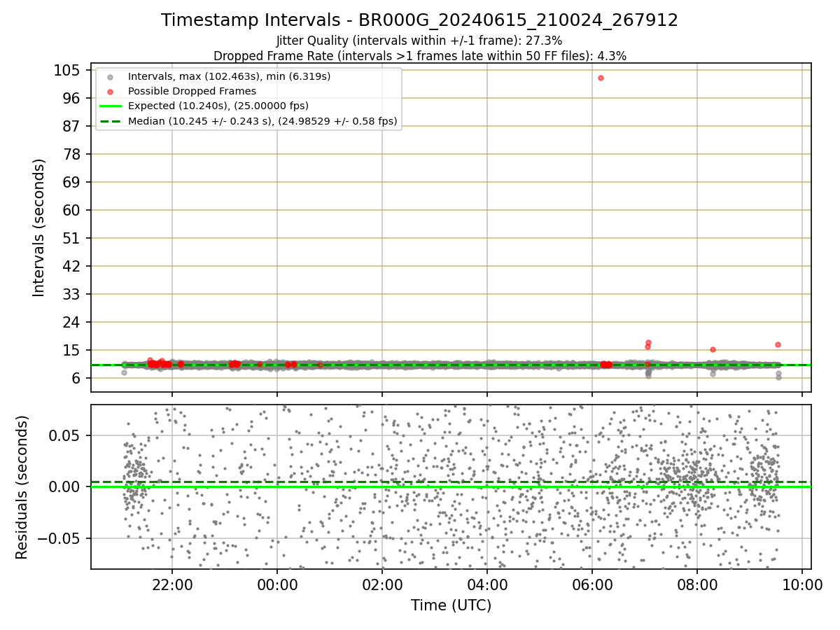Click the x-axis tick label '00:00'
Viewport: 840px width, 630px height.
277,585
